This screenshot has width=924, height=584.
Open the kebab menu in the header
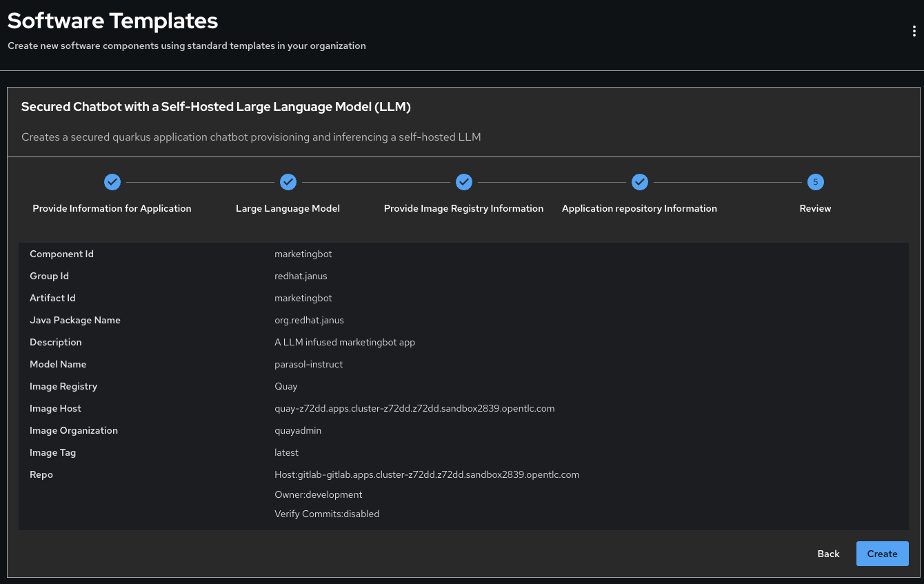[x=914, y=31]
